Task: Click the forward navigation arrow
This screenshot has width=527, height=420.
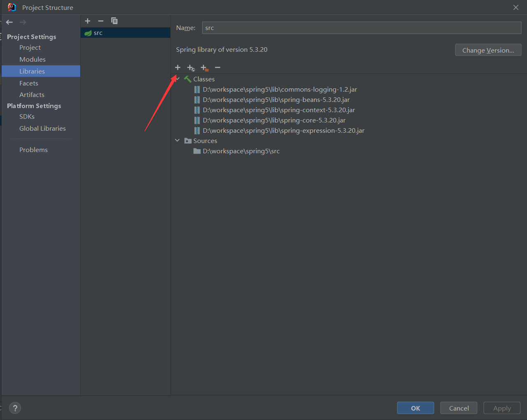Action: tap(23, 22)
